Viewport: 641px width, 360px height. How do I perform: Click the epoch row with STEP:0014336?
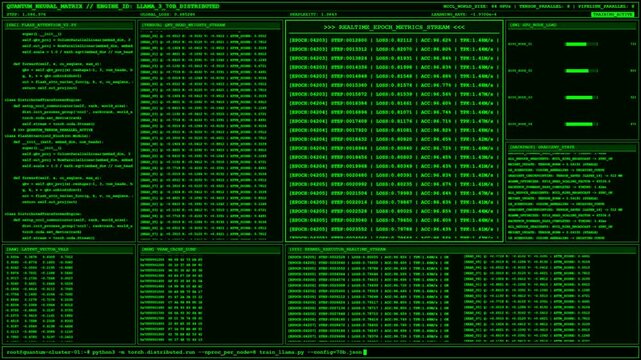(x=394, y=67)
